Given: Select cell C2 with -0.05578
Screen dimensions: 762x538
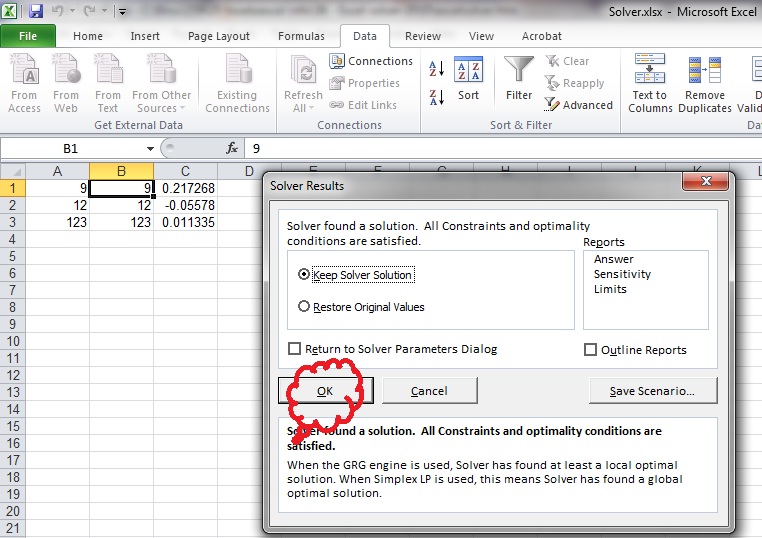Looking at the screenshot, I should (185, 205).
